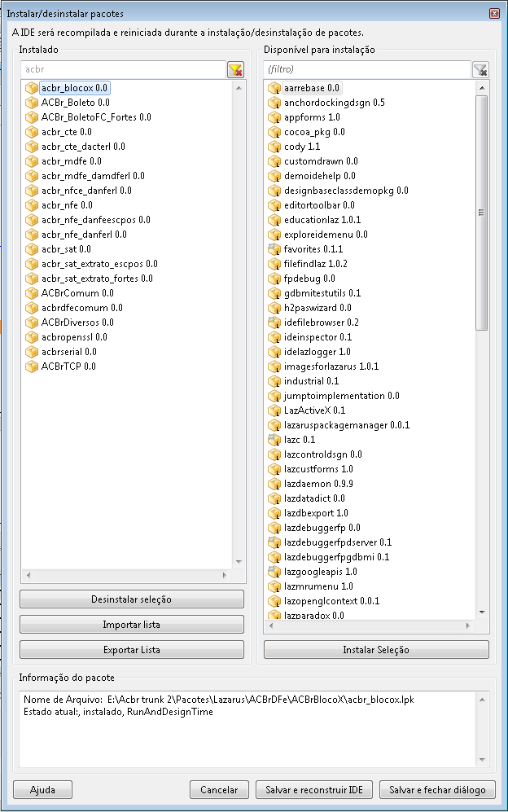Click up arrow of available list scrollbar
Viewport: 508px width, 812px height.
482,88
